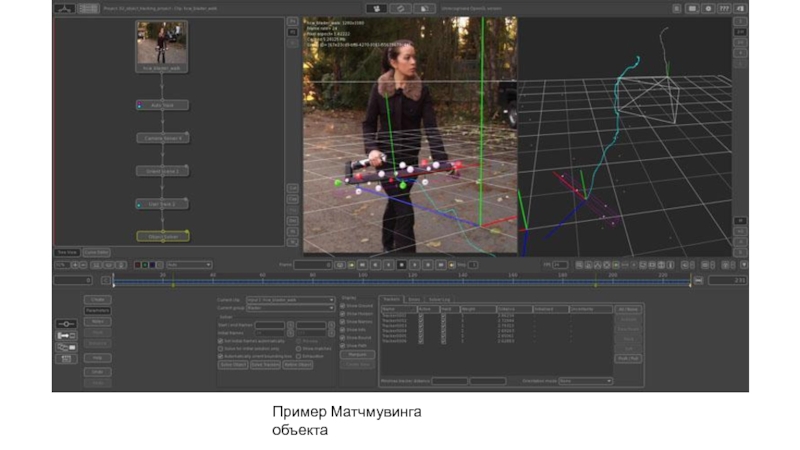This screenshot has height=450, width=800.
Task: Jump to the first frame of the clip
Action: coord(362,265)
